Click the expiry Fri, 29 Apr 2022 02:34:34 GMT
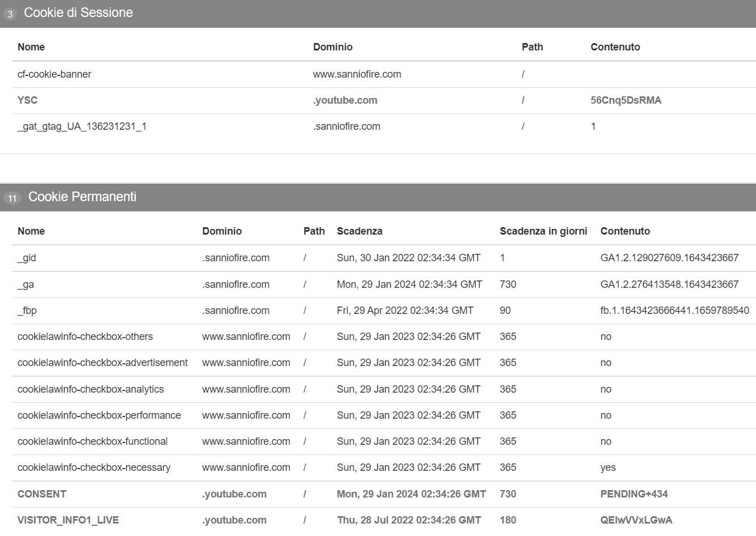Screen dimensions: 756x536 tap(405, 310)
